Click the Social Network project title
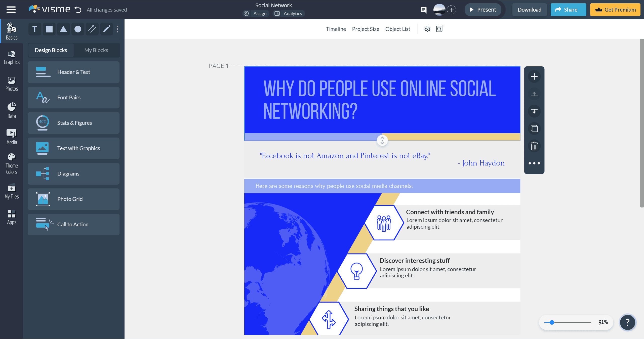Screen dimensions: 644x339 273,5
